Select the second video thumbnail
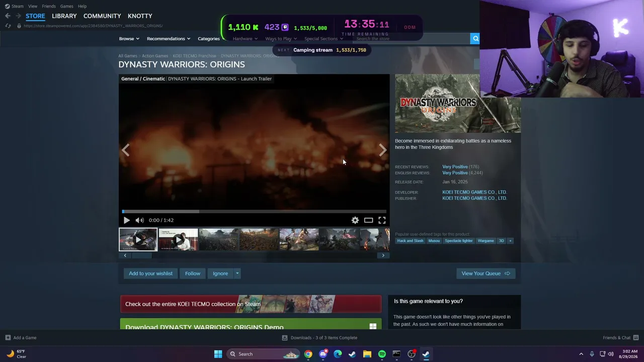644x362 pixels. [x=178, y=240]
